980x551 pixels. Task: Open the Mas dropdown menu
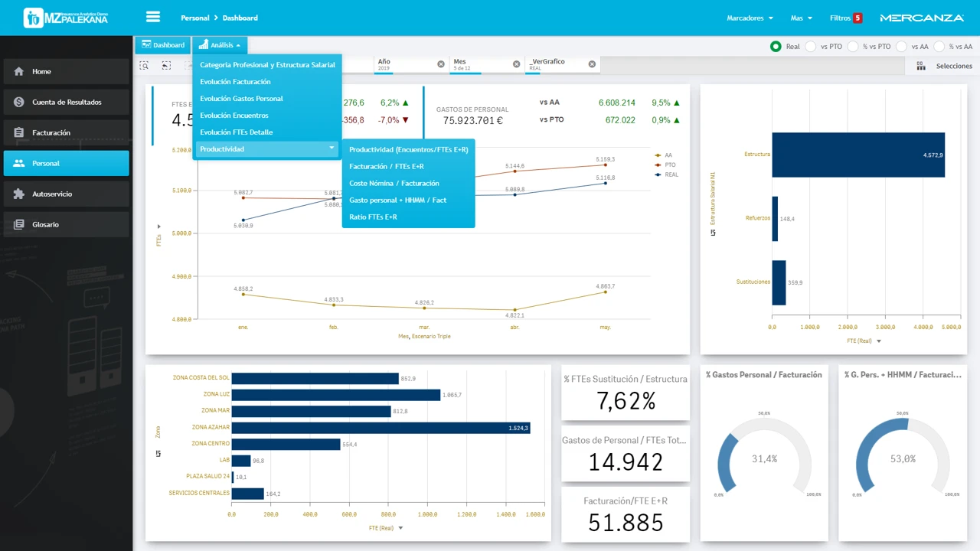(801, 18)
